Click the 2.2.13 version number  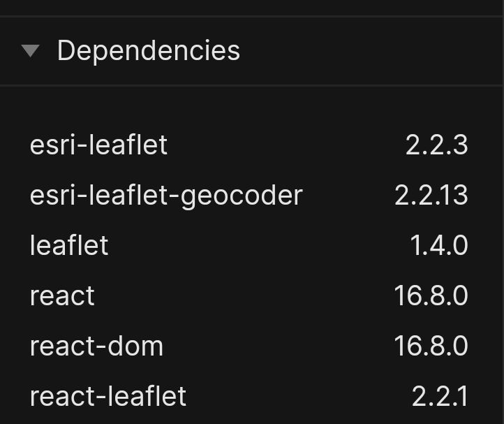pos(431,195)
